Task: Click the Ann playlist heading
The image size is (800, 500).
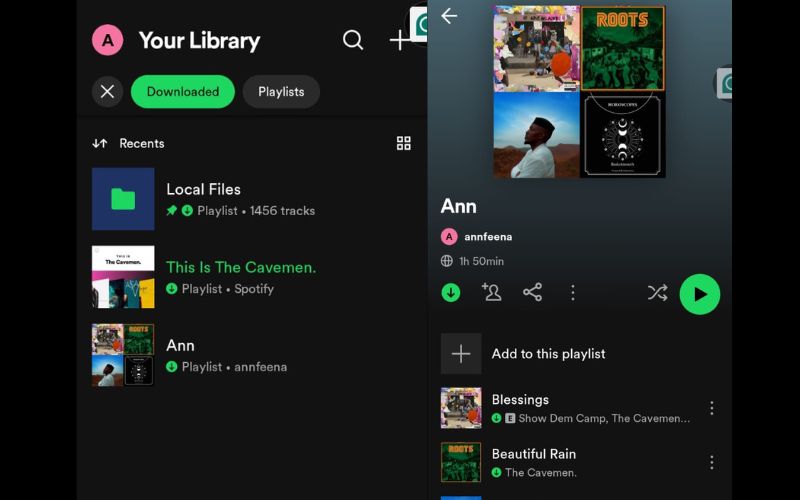Action: (x=458, y=206)
